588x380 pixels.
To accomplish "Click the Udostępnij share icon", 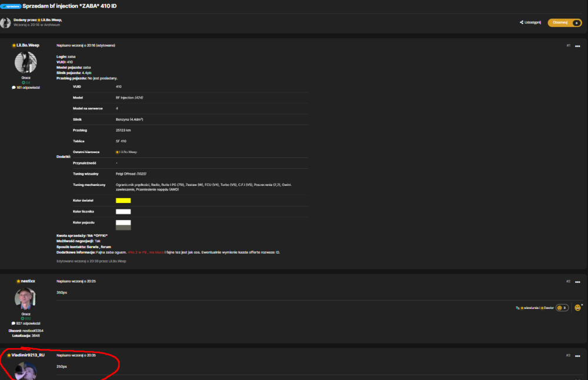I will coord(522,22).
